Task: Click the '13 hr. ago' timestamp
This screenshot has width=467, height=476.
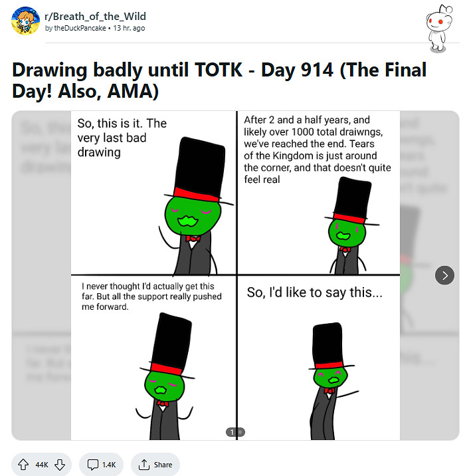Action: click(x=129, y=29)
